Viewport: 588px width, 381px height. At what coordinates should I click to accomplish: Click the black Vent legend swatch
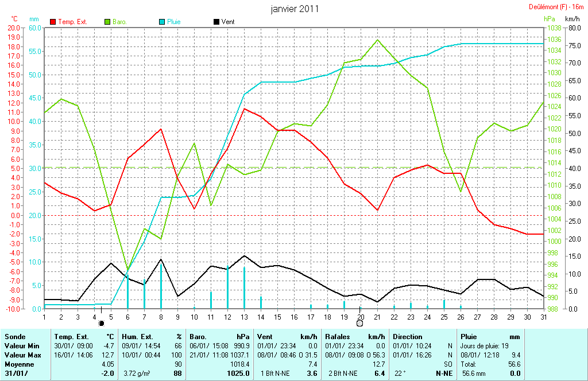click(x=216, y=22)
